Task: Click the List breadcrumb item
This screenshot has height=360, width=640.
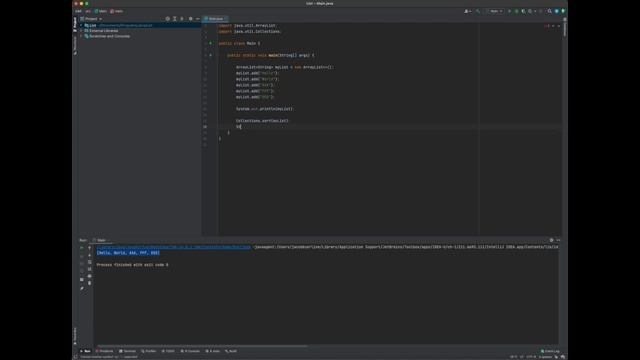Action: (78, 11)
